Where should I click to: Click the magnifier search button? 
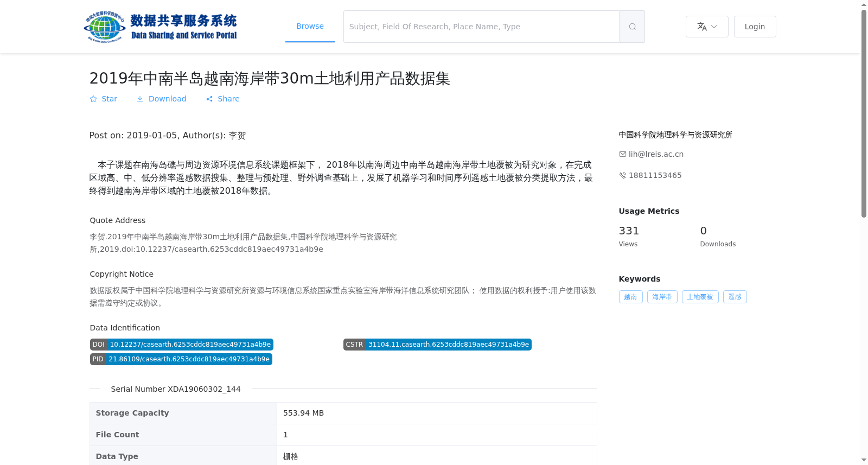[632, 27]
